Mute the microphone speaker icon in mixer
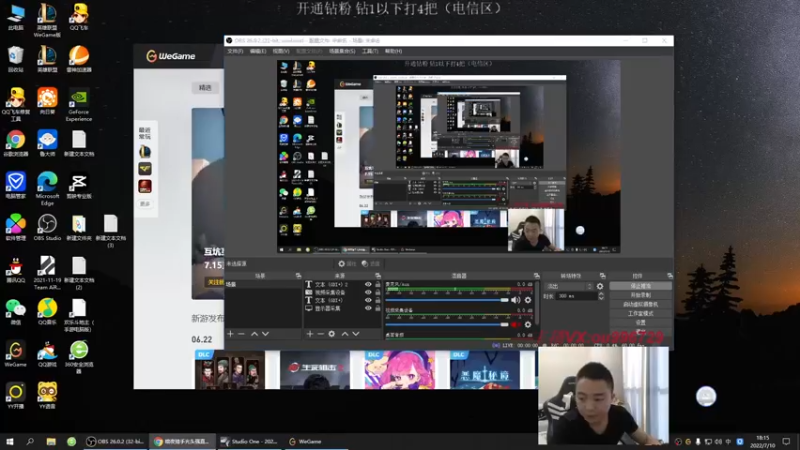The height and width of the screenshot is (450, 800). coord(516,300)
